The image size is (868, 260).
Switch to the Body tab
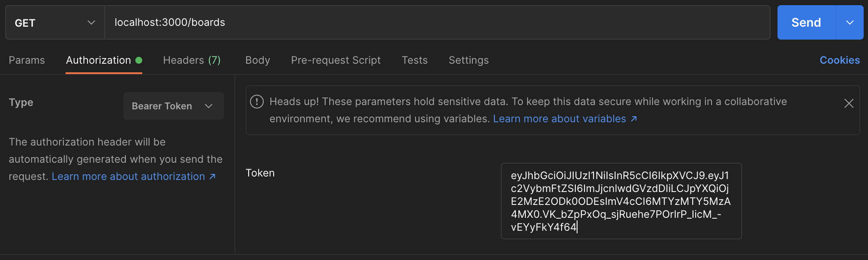click(x=258, y=60)
